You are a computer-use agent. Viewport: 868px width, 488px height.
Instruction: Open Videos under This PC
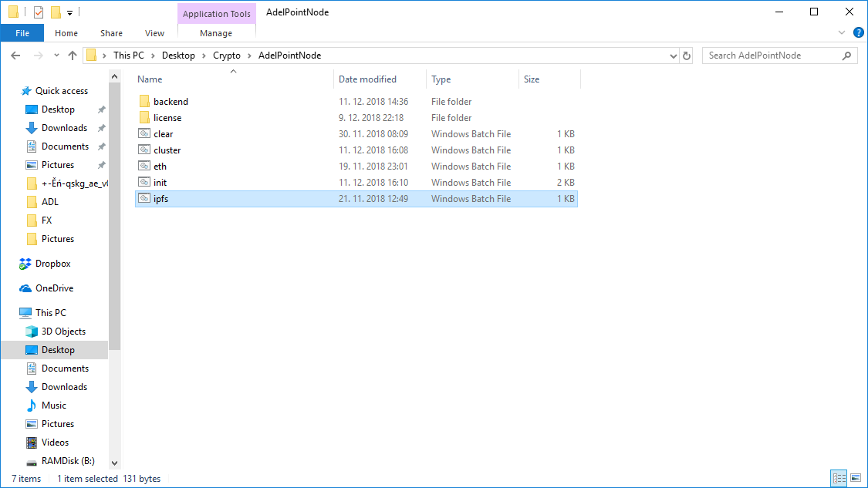55,443
